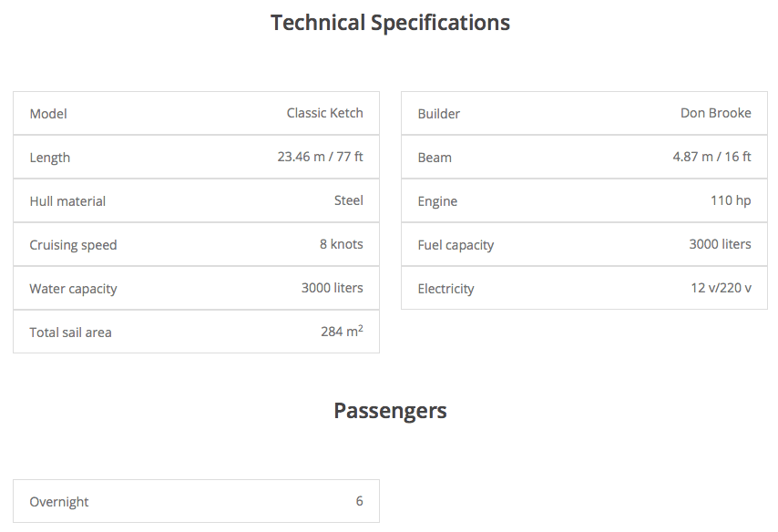Select the Steel hull value
The width and height of the screenshot is (778, 532).
348,200
